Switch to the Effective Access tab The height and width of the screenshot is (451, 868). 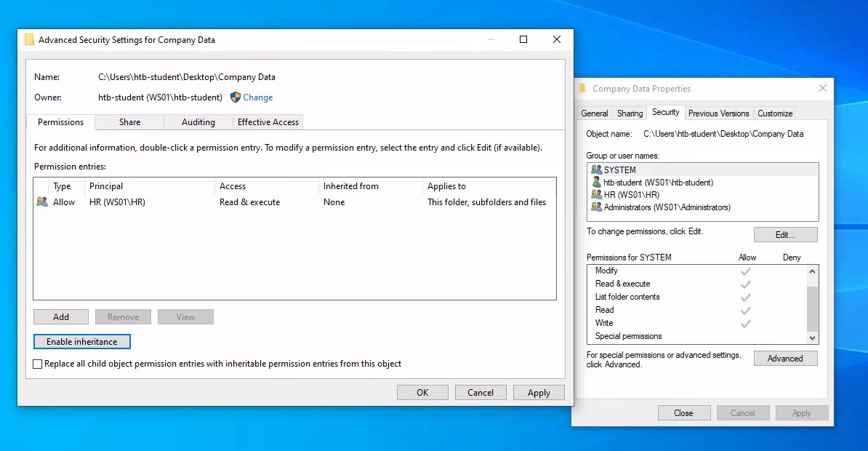click(268, 122)
